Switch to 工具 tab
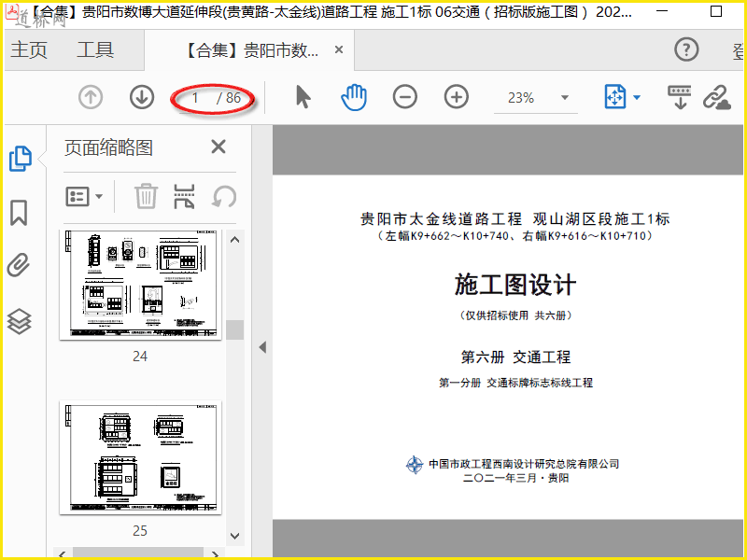The height and width of the screenshot is (560, 747). tap(95, 49)
